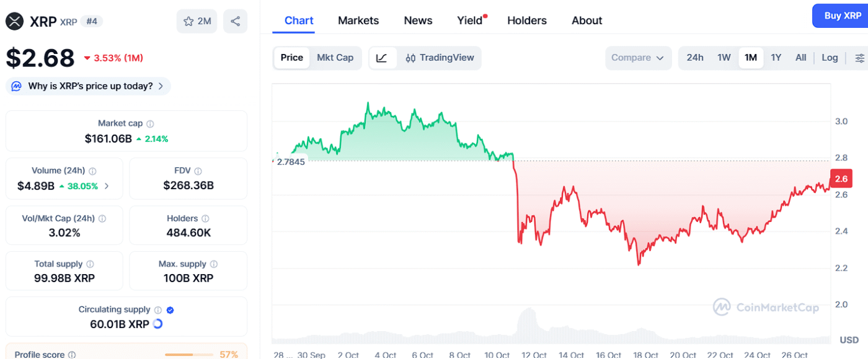
Task: Expand Volume (24h) details chevron
Action: (x=107, y=186)
